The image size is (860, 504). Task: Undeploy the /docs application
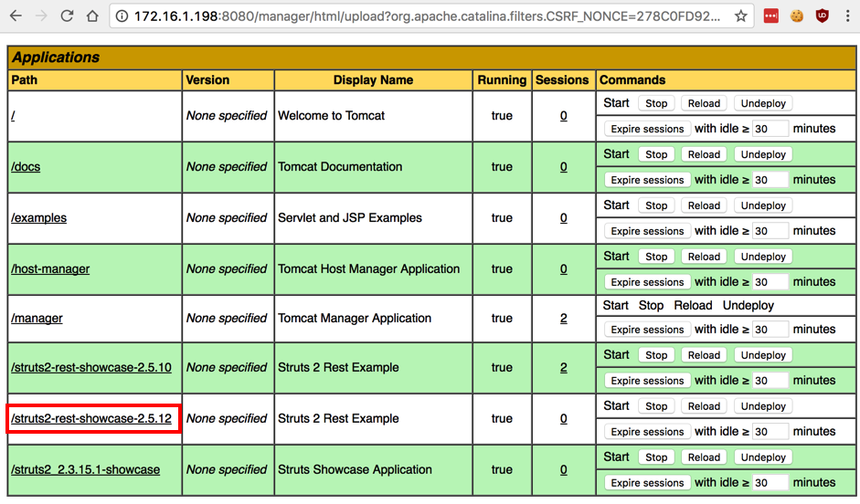click(x=763, y=154)
